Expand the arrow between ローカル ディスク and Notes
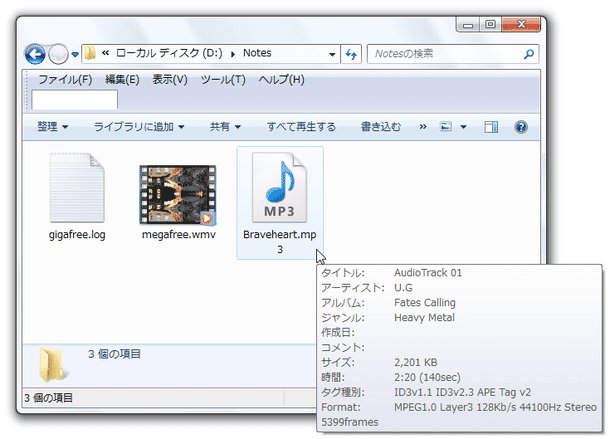The width and height of the screenshot is (610, 439). [233, 54]
